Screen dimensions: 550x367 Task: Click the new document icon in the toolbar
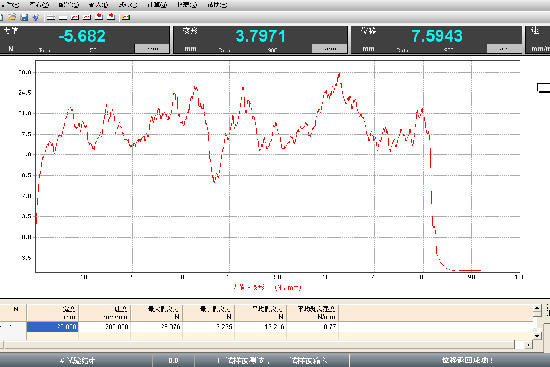point(2,17)
